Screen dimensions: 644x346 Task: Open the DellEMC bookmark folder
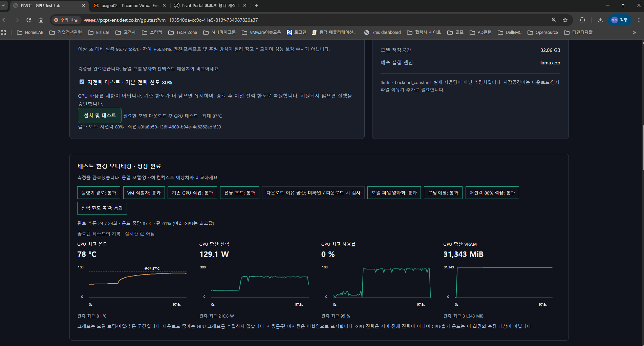510,33
